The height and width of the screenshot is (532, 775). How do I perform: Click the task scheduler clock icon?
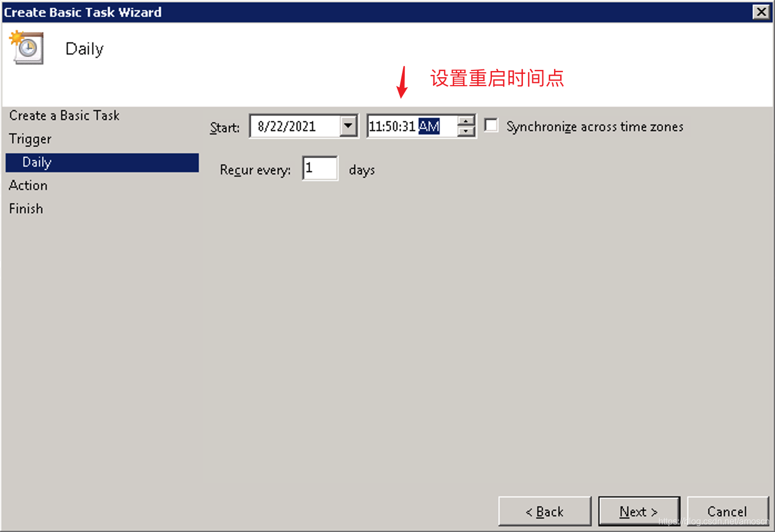pyautogui.click(x=27, y=48)
